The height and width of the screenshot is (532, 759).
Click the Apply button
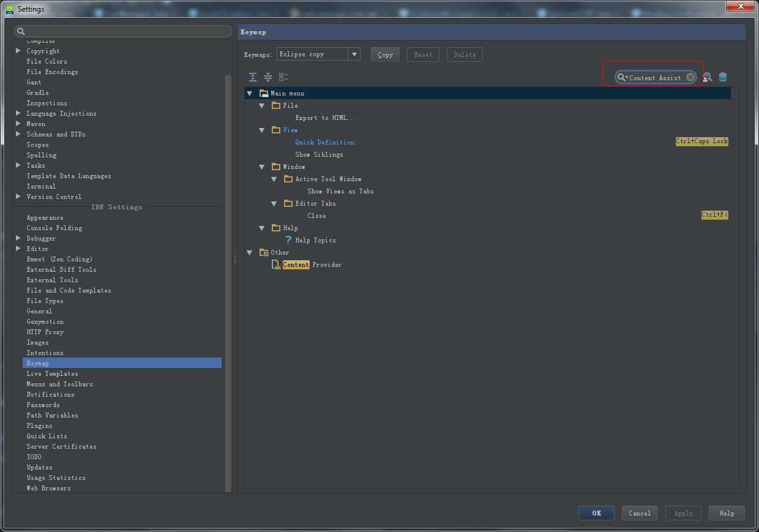pyautogui.click(x=683, y=513)
